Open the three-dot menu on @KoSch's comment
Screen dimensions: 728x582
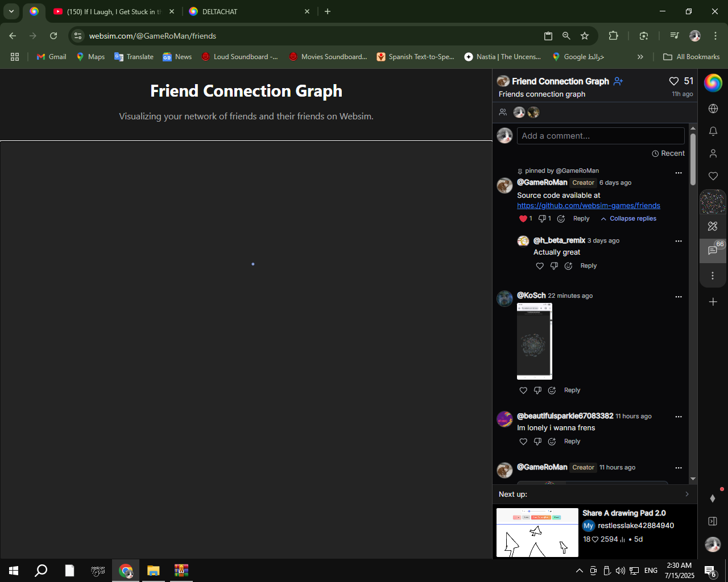(x=679, y=297)
